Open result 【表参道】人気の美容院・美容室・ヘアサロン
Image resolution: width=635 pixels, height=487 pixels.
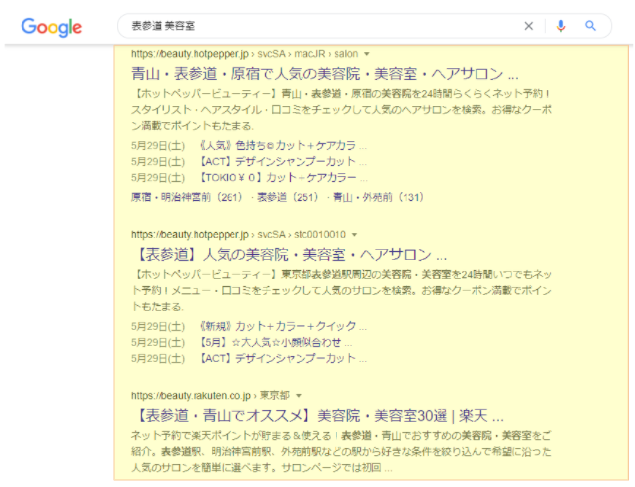click(289, 255)
